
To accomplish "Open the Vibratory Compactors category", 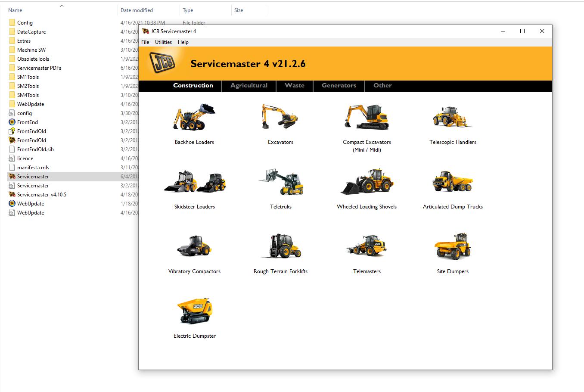I will click(x=194, y=246).
